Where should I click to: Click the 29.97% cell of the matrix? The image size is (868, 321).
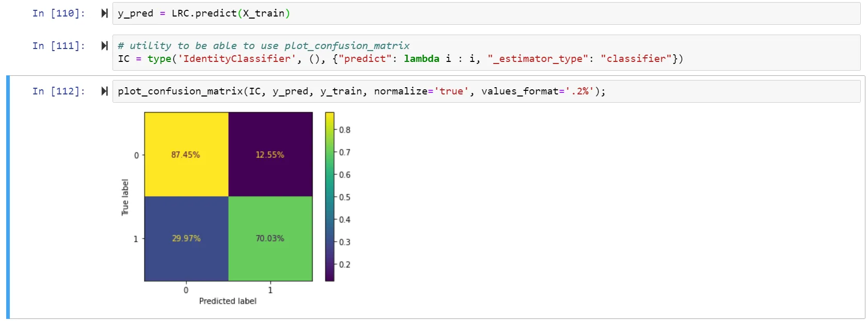click(186, 238)
